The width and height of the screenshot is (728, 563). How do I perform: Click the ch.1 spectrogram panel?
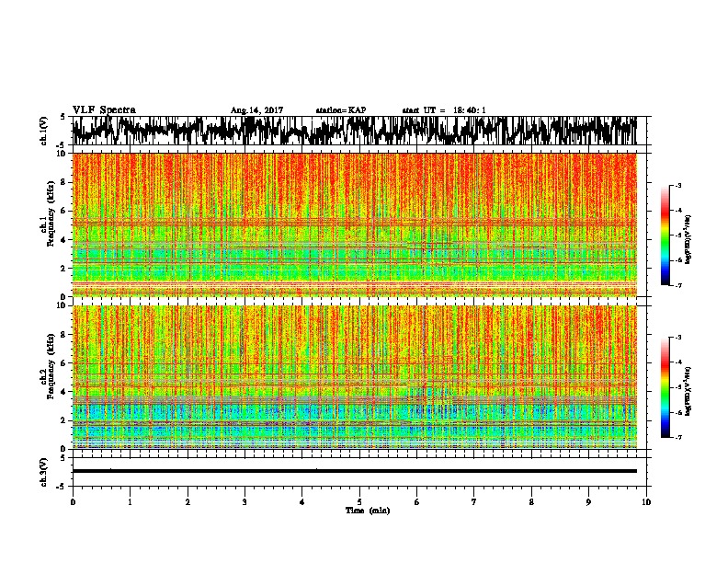click(x=354, y=224)
